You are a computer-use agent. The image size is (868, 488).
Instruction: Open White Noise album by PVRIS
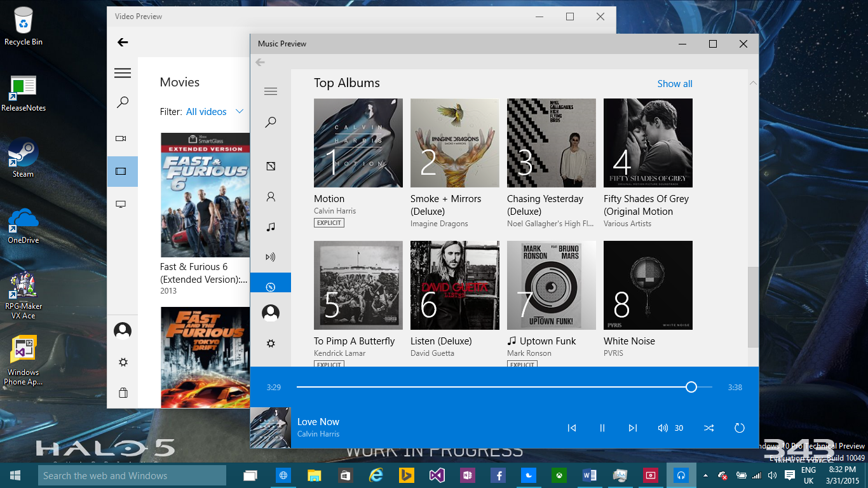coord(648,285)
